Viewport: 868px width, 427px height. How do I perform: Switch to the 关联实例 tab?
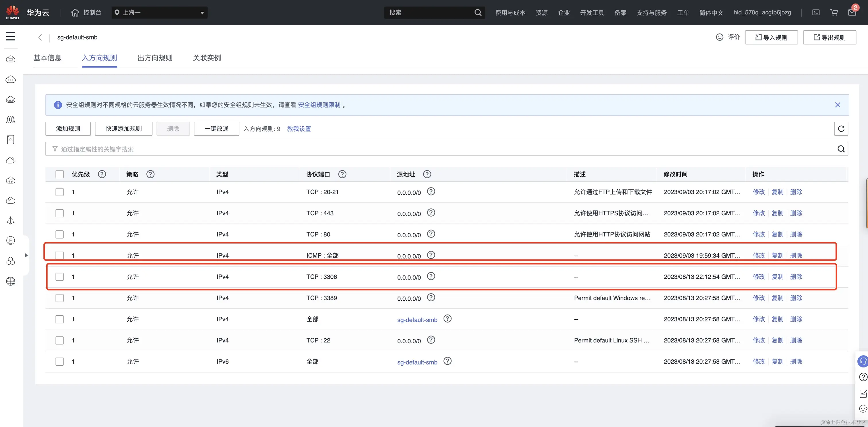[207, 58]
